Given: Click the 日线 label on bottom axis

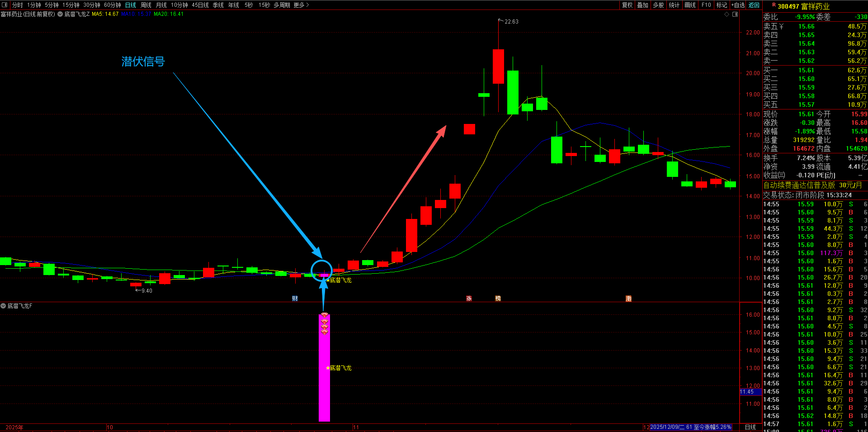Looking at the screenshot, I should point(750,427).
